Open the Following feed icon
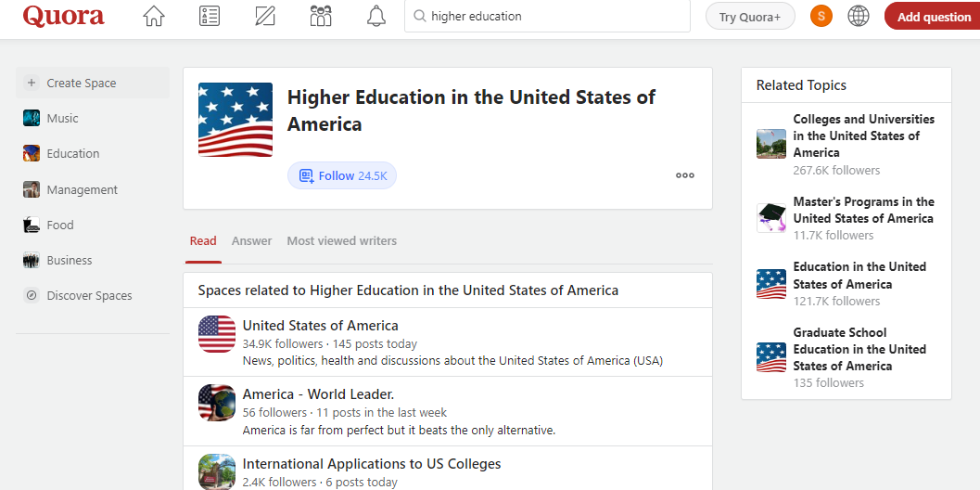Screen dimensions: 980x490 tap(210, 16)
